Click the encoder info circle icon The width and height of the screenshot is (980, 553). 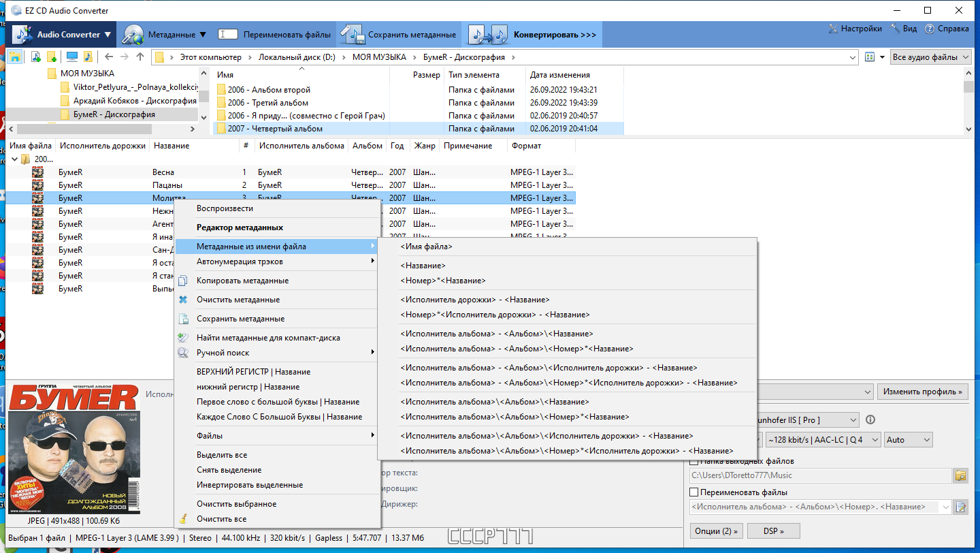point(870,420)
